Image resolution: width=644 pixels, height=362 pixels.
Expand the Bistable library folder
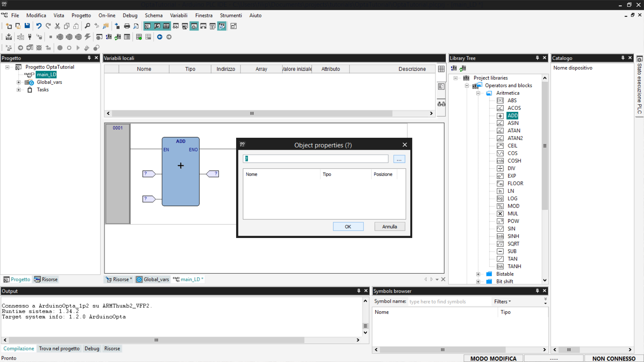478,274
